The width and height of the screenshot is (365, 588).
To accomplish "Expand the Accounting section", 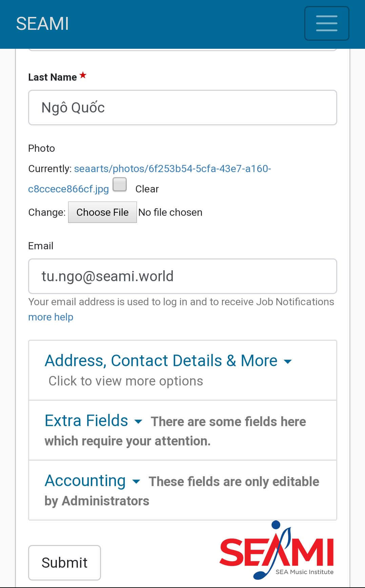I will click(85, 481).
